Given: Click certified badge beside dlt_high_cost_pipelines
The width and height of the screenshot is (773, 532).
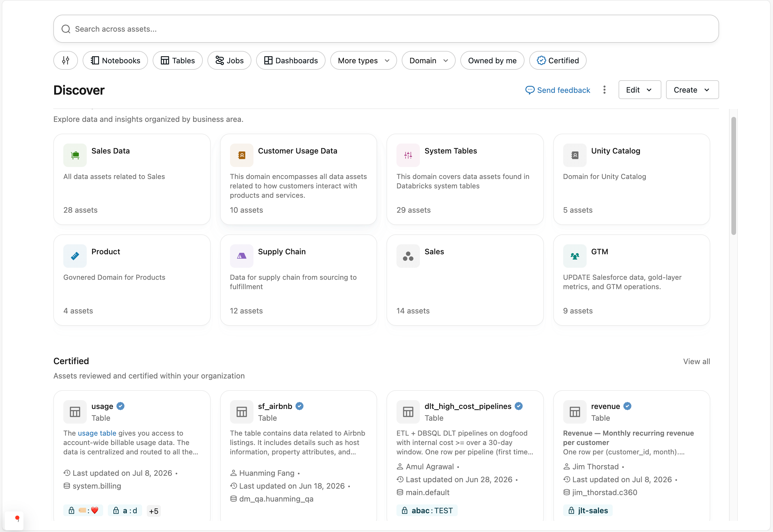Looking at the screenshot, I should [x=519, y=406].
